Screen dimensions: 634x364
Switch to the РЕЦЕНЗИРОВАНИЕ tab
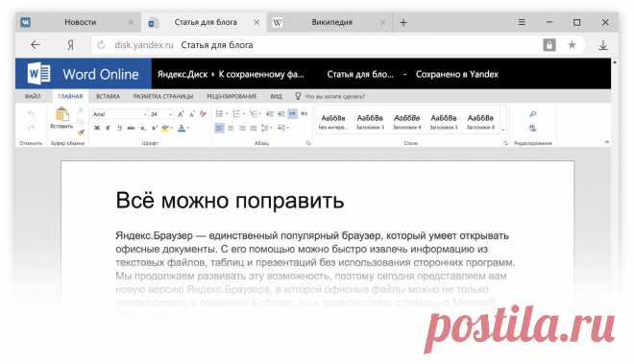232,96
